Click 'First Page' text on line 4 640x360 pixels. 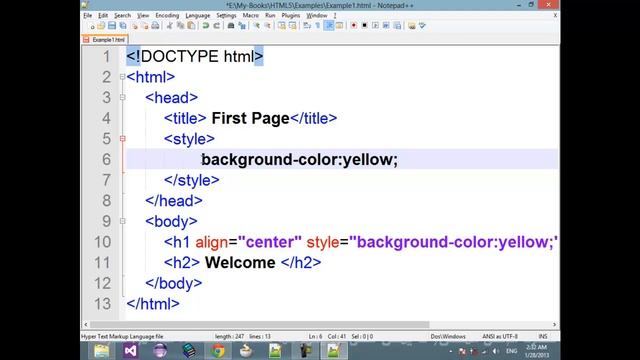click(x=250, y=118)
